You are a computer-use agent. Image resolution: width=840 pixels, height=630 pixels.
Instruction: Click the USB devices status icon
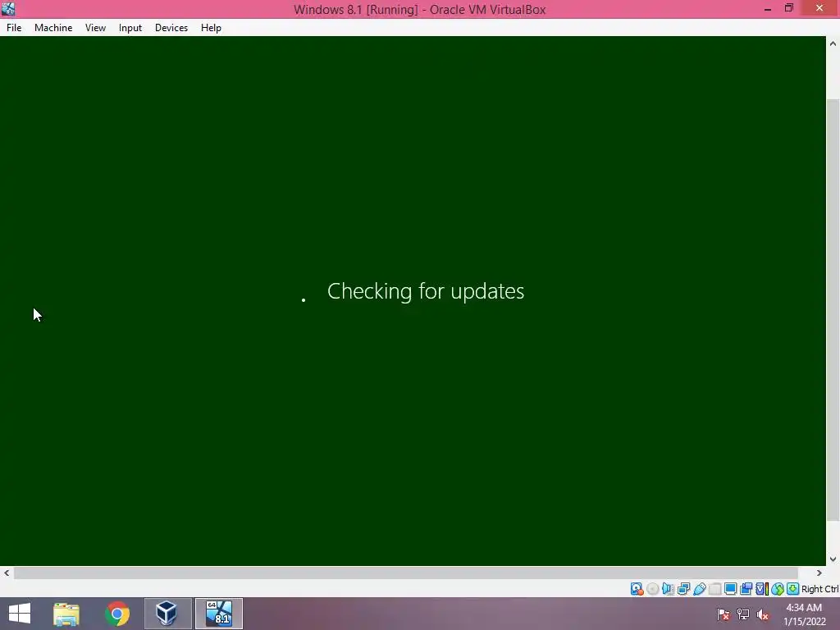click(x=699, y=589)
